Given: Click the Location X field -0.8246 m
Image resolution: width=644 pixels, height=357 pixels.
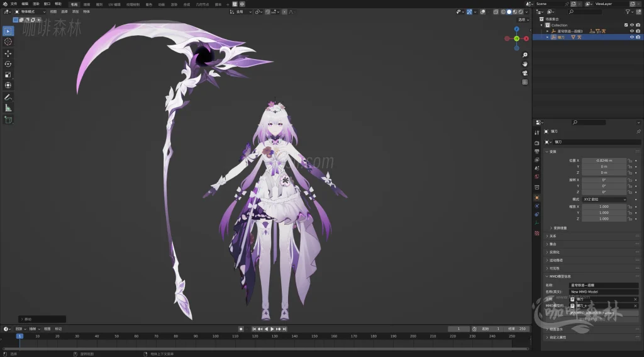Looking at the screenshot, I should point(604,161).
